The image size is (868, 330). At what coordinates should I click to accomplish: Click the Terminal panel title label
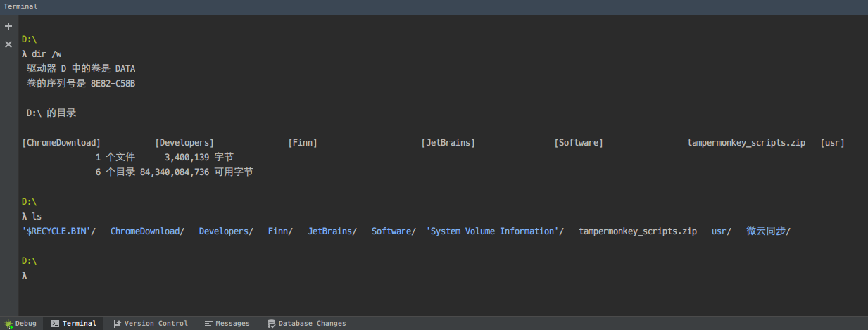21,6
